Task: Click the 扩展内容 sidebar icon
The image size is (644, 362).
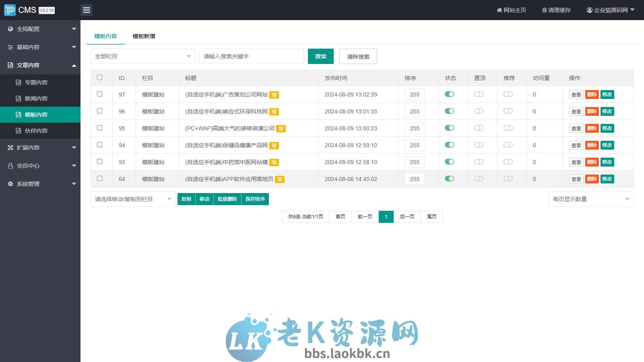Action: pos(10,148)
